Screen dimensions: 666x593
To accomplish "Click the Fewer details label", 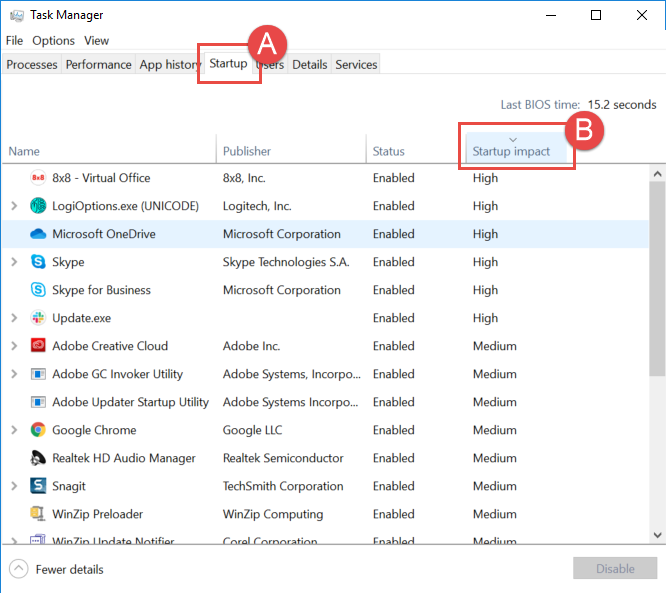I will click(x=70, y=569).
